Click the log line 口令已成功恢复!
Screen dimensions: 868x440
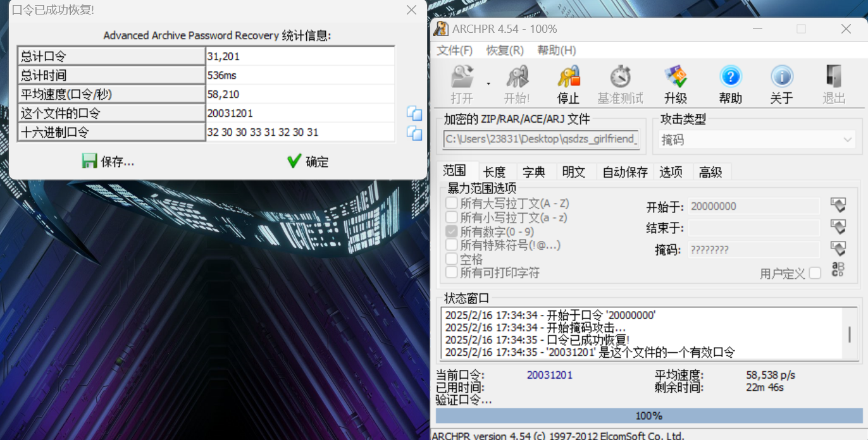pyautogui.click(x=537, y=339)
